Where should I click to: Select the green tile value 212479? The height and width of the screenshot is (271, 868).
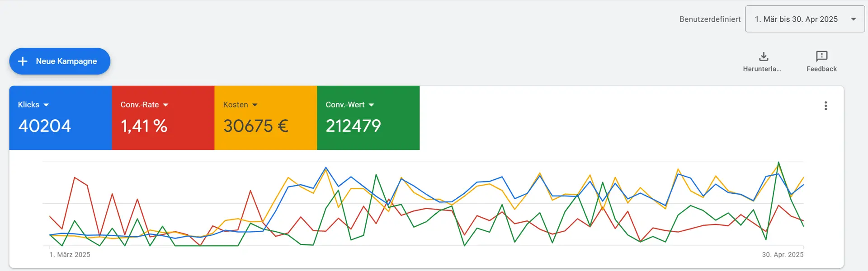click(x=353, y=126)
